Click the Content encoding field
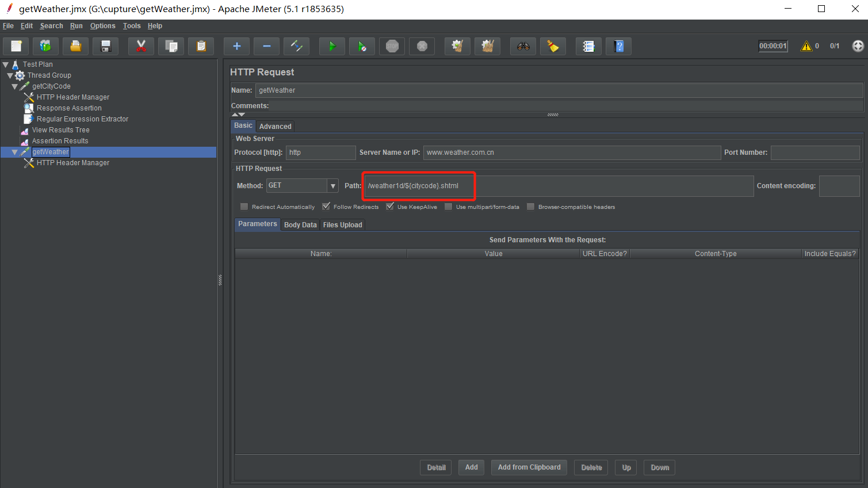The image size is (868, 488). tap(839, 186)
